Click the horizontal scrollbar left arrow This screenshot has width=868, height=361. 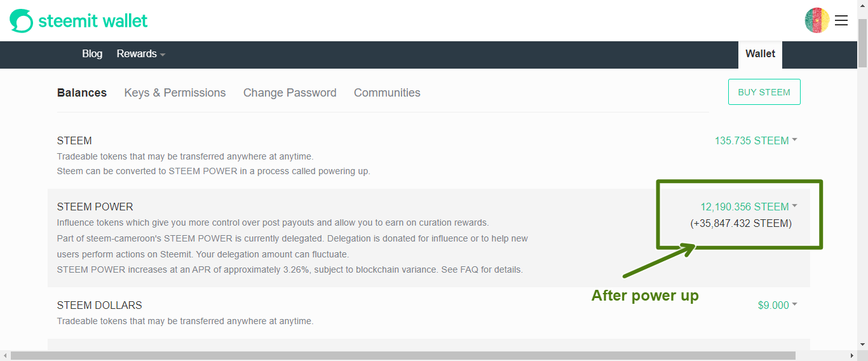(5, 356)
